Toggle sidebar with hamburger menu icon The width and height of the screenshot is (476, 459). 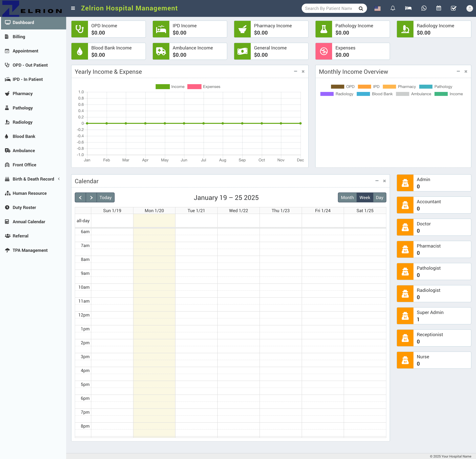click(73, 8)
